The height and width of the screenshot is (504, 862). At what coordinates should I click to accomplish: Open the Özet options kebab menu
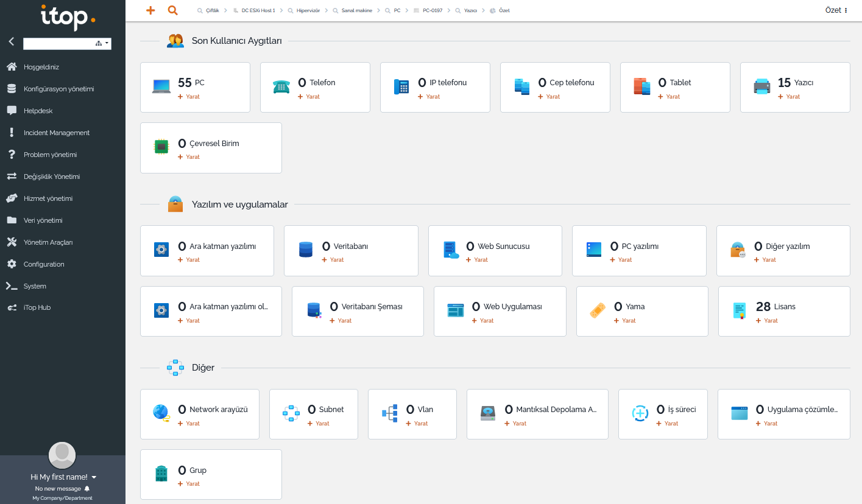click(846, 10)
